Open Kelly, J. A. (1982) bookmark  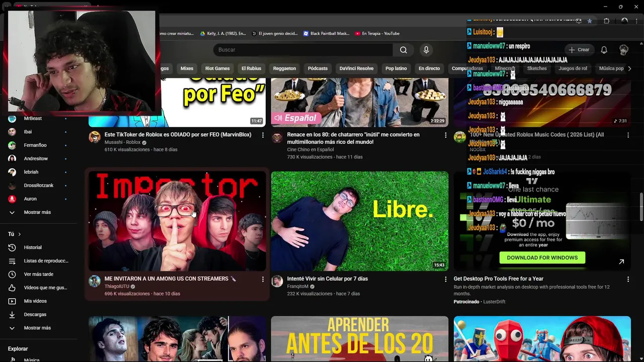(x=223, y=33)
